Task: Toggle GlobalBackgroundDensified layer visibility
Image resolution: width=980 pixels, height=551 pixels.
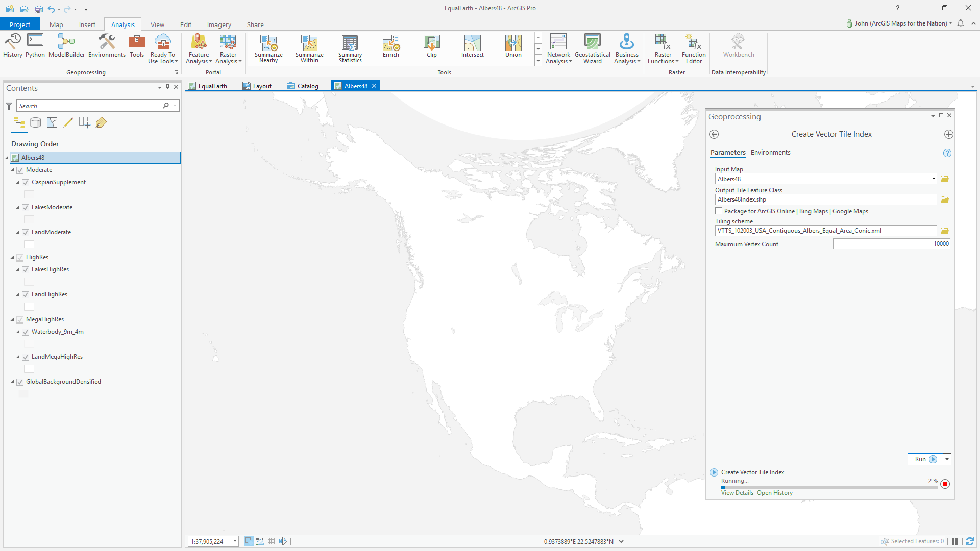Action: click(x=20, y=382)
